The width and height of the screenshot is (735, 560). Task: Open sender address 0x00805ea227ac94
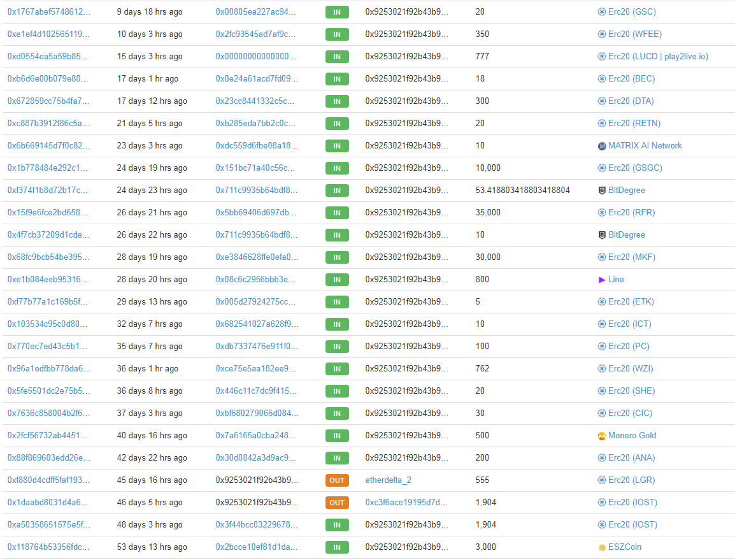coord(256,11)
